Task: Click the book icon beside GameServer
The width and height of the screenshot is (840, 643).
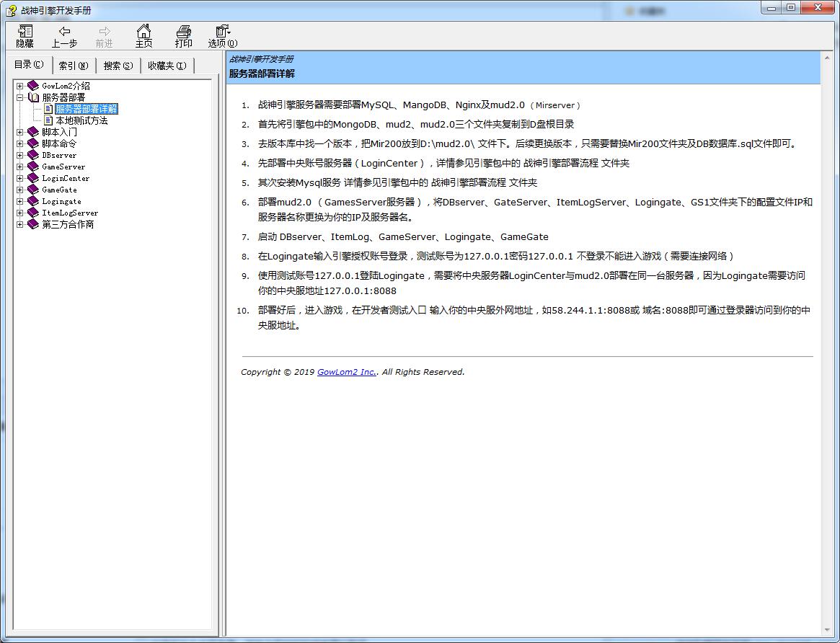Action: point(33,167)
